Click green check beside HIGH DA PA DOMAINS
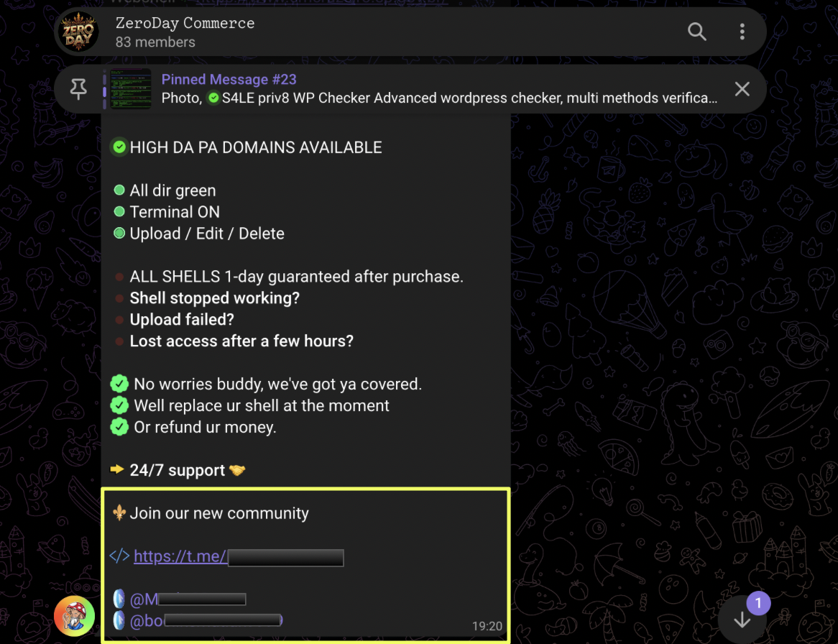 119,147
